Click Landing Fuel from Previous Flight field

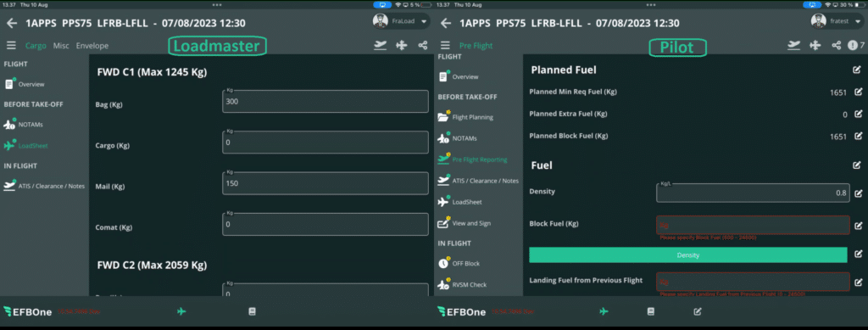coord(753,282)
